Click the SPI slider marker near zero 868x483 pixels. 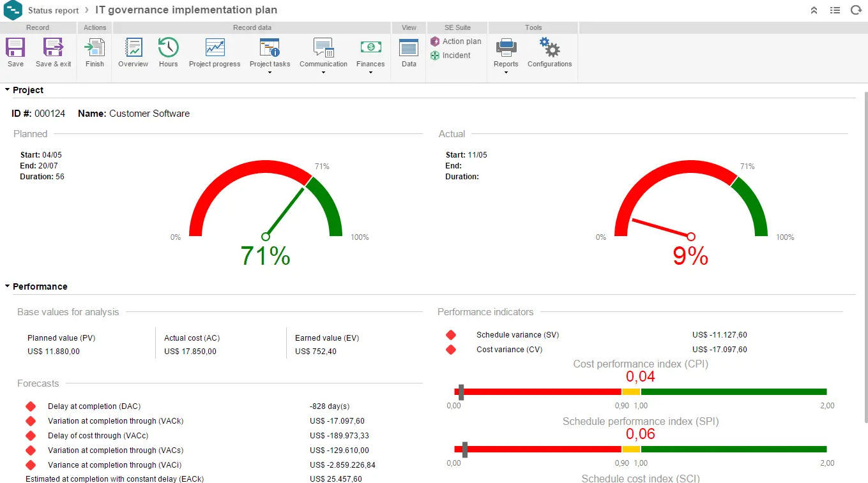pyautogui.click(x=466, y=449)
